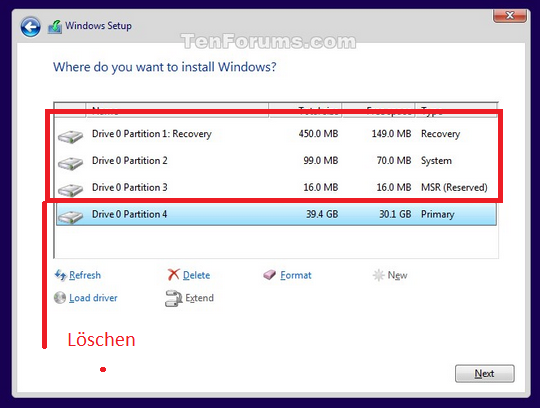This screenshot has width=540, height=408.
Task: Go back with the blue arrow button
Action: (x=30, y=27)
